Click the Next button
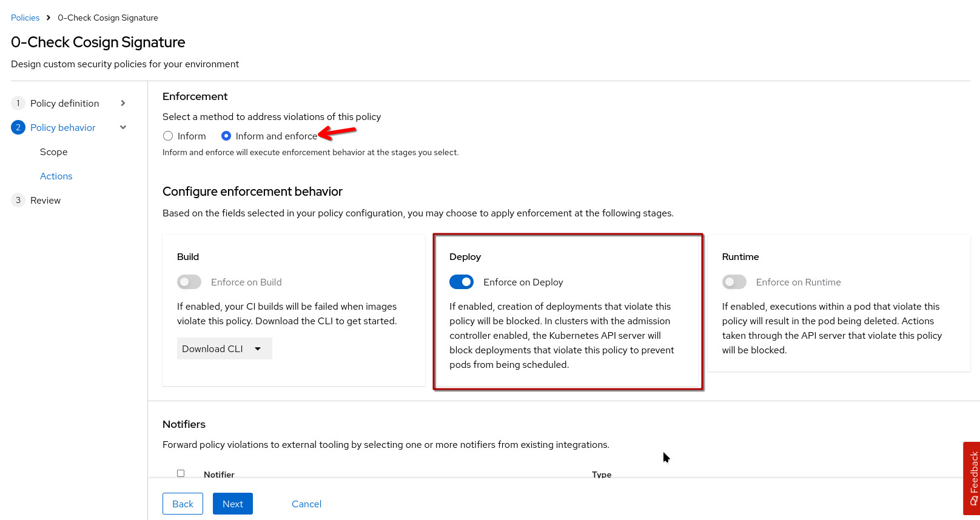The width and height of the screenshot is (980, 520). [232, 504]
